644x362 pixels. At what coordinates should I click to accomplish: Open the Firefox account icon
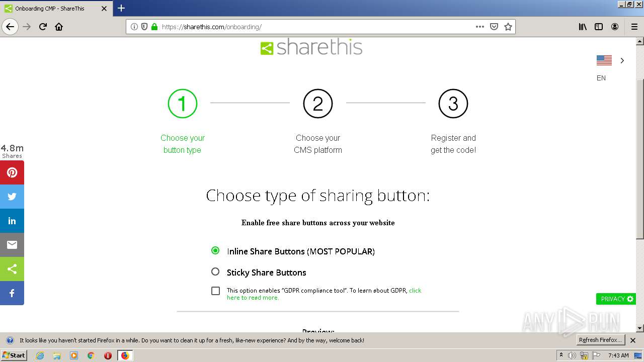[x=615, y=27]
